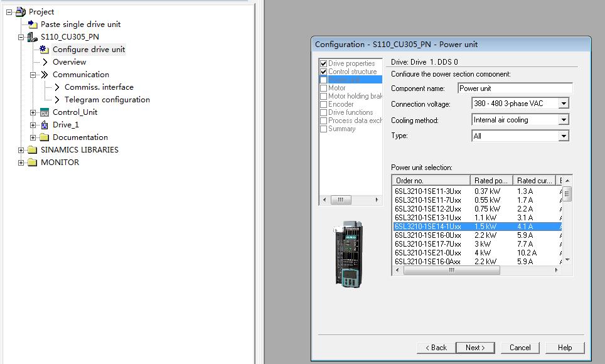Click the Rated po... column header
Screen dimensions: 605x364
pos(491,180)
